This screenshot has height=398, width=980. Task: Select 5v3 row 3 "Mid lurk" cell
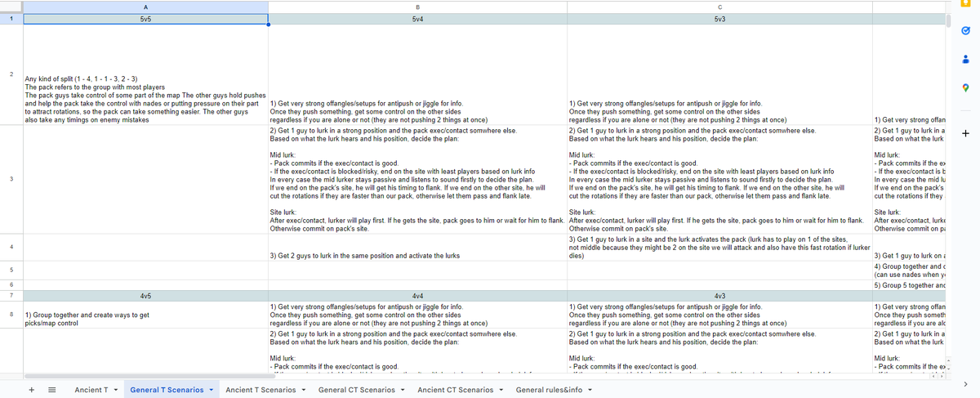pyautogui.click(x=718, y=179)
